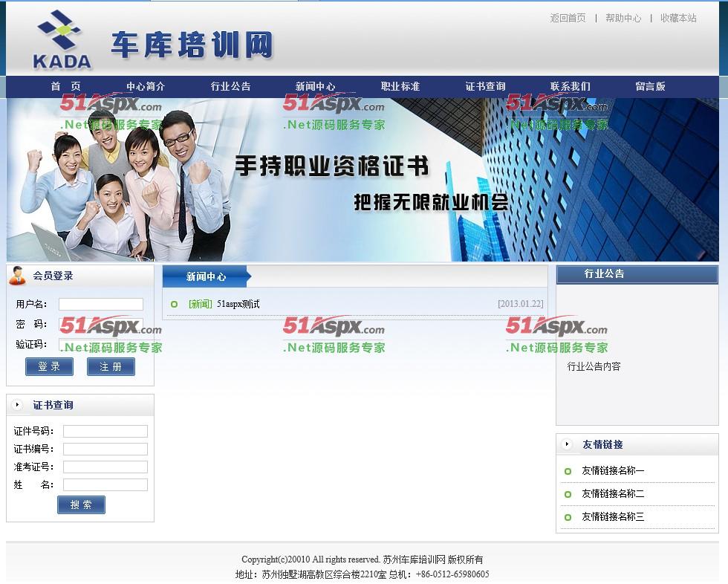This screenshot has width=728, height=584.
Task: Click green bullet beside 友情链接名称一
Action: click(568, 471)
